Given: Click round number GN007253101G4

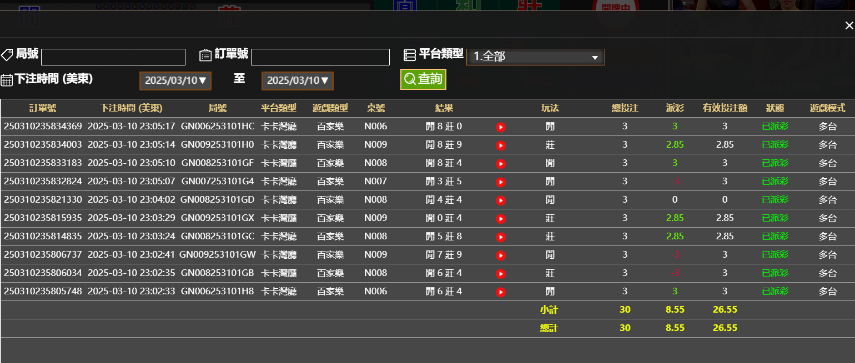Looking at the screenshot, I should (x=218, y=182).
